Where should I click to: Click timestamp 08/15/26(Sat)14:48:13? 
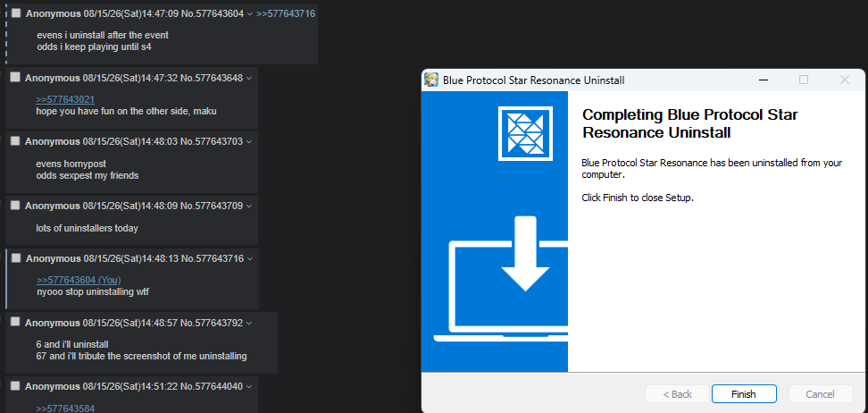[131, 258]
